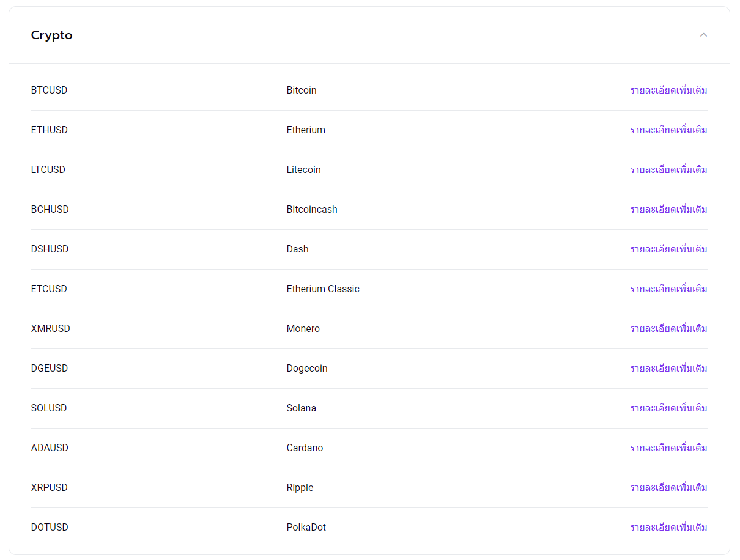Open รายละเอียดเพิ่มเติม link for Bitcoin
The image size is (740, 560).
click(669, 90)
